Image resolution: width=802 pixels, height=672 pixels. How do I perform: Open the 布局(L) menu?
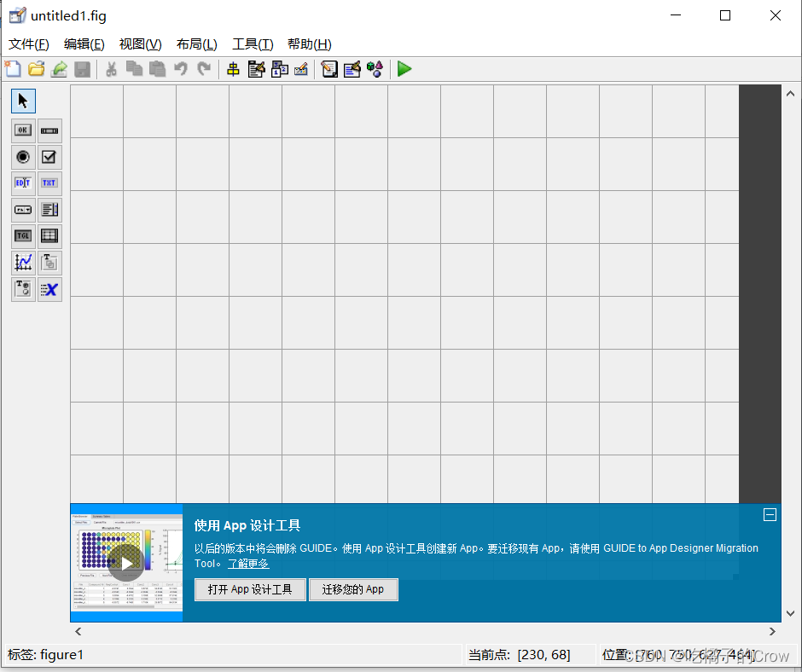point(196,44)
